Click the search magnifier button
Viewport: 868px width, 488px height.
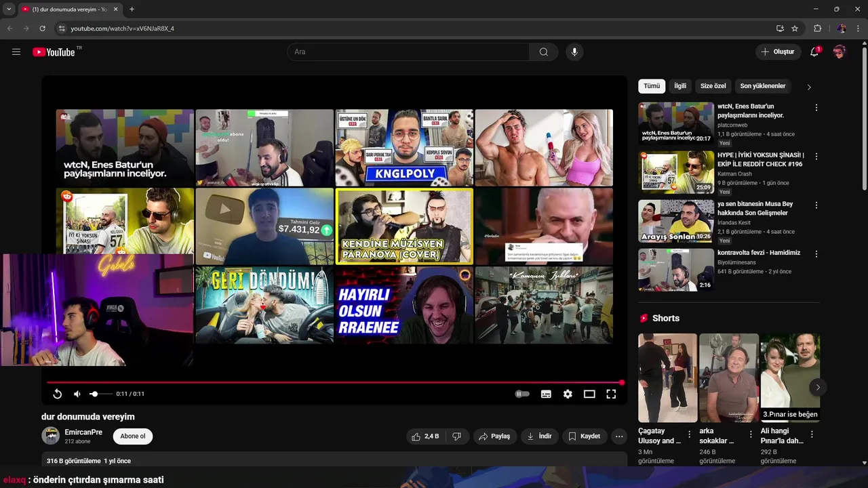(544, 52)
